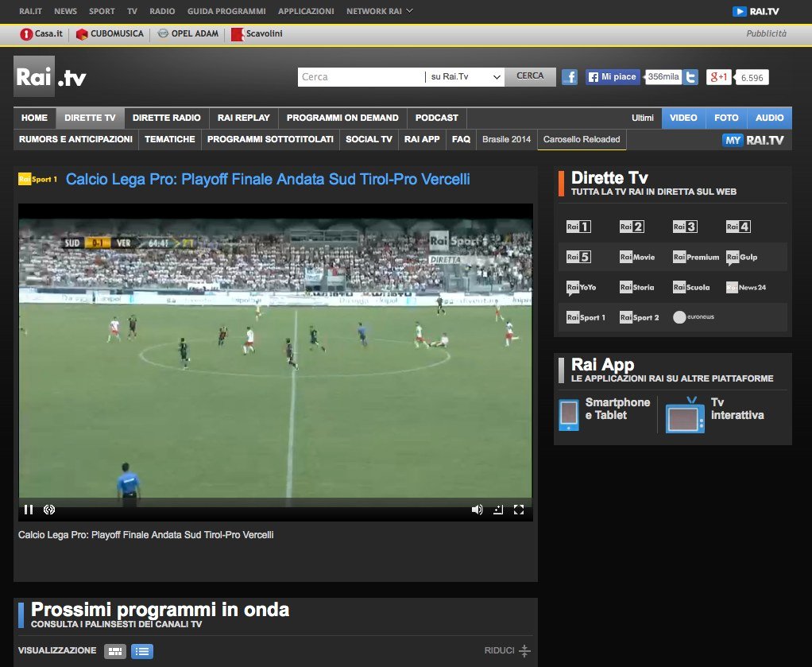Open MY RAI.TV

[x=753, y=140]
